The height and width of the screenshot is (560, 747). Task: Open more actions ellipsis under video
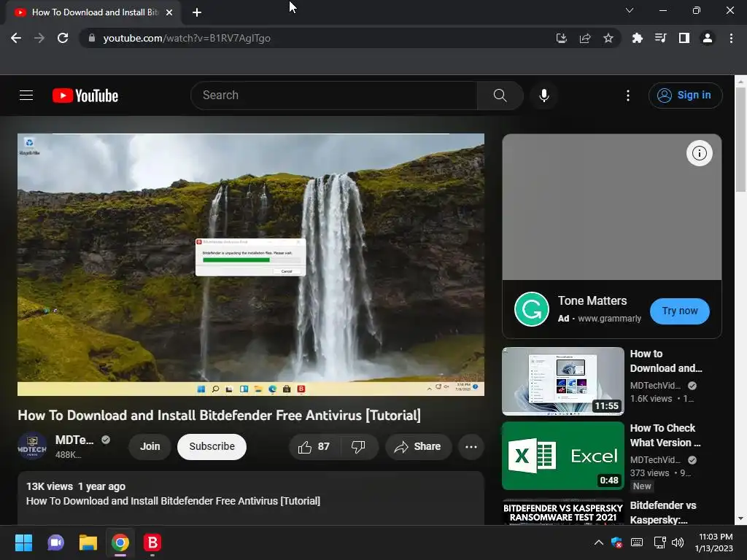tap(471, 447)
